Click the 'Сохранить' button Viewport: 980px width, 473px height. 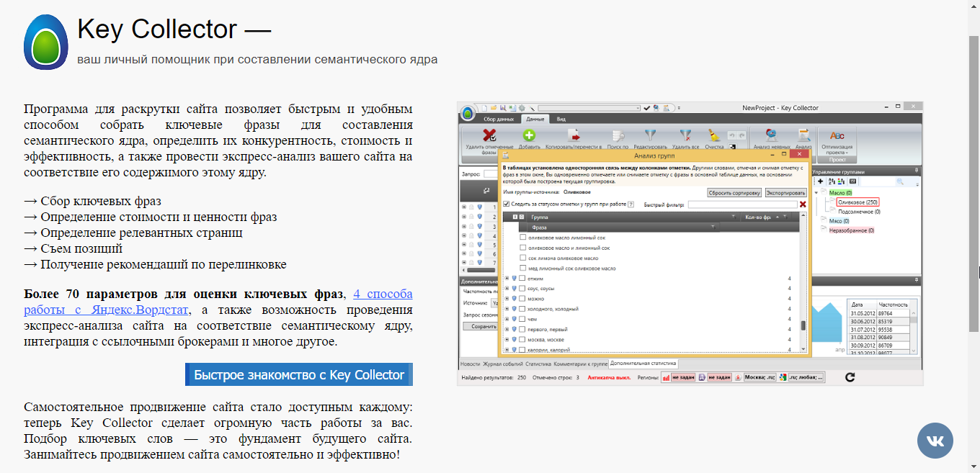(479, 326)
